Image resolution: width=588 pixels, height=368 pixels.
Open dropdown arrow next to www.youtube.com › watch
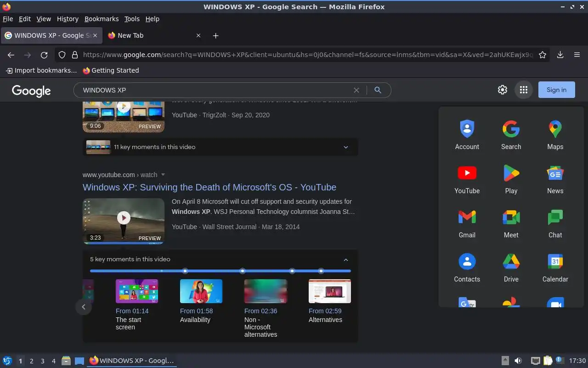coord(163,175)
